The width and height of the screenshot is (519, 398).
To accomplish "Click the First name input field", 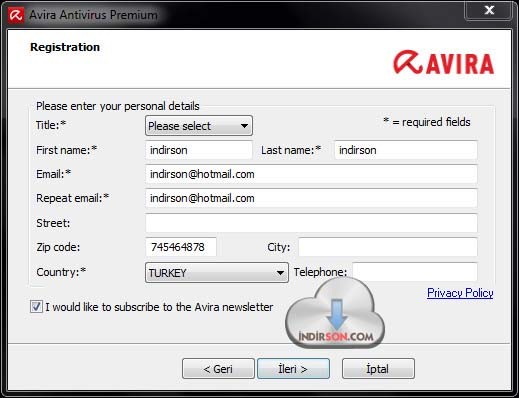I will coord(199,150).
